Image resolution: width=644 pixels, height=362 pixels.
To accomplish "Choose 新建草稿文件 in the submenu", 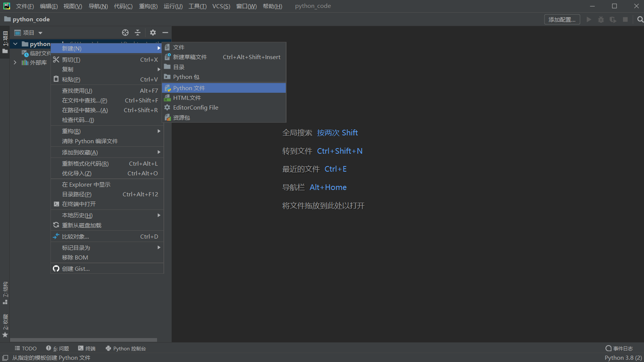I will point(224,57).
